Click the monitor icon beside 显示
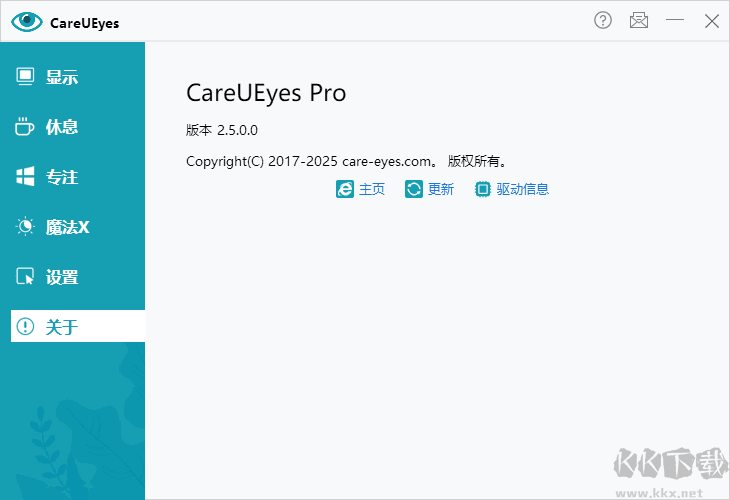730x500 pixels. pos(25,77)
